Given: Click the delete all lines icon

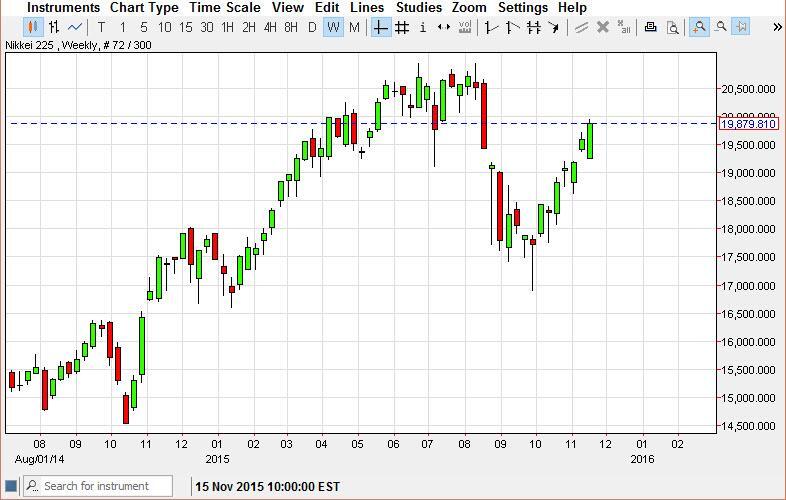Looking at the screenshot, I should pyautogui.click(x=624, y=27).
